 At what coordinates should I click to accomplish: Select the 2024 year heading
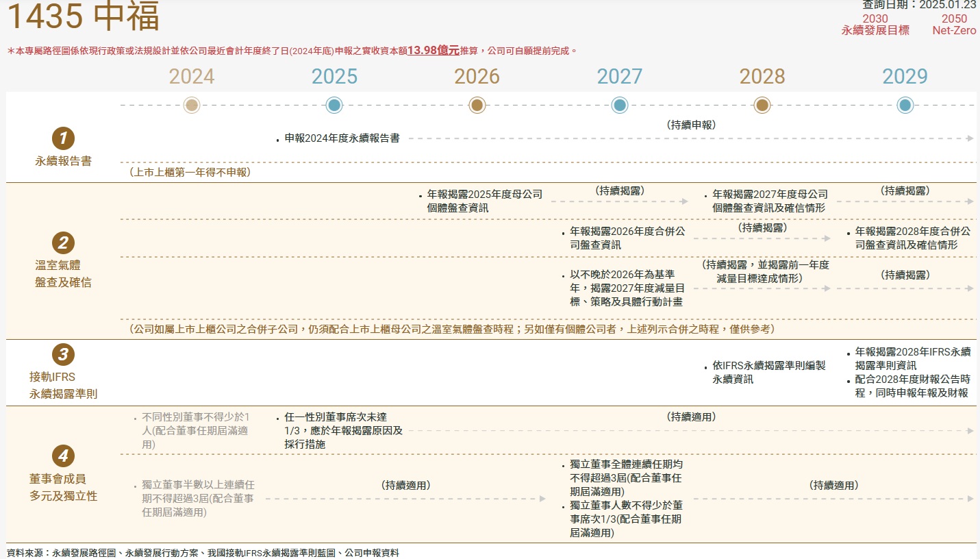192,76
